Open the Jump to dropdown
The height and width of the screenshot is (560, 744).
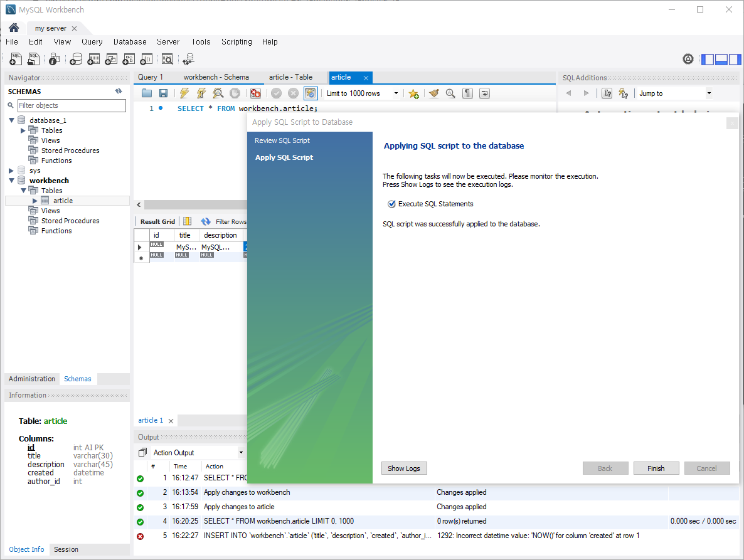(x=709, y=93)
